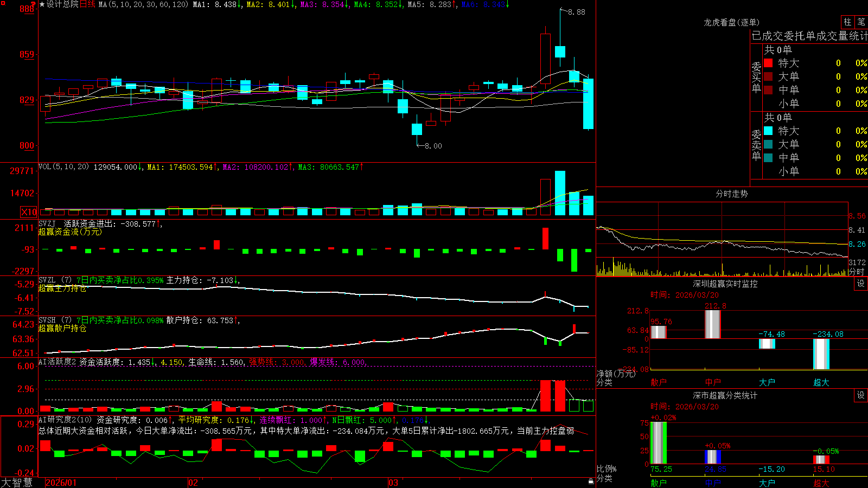
Task: Click the 8.88 high price label on the candlestick chart
Action: click(577, 12)
